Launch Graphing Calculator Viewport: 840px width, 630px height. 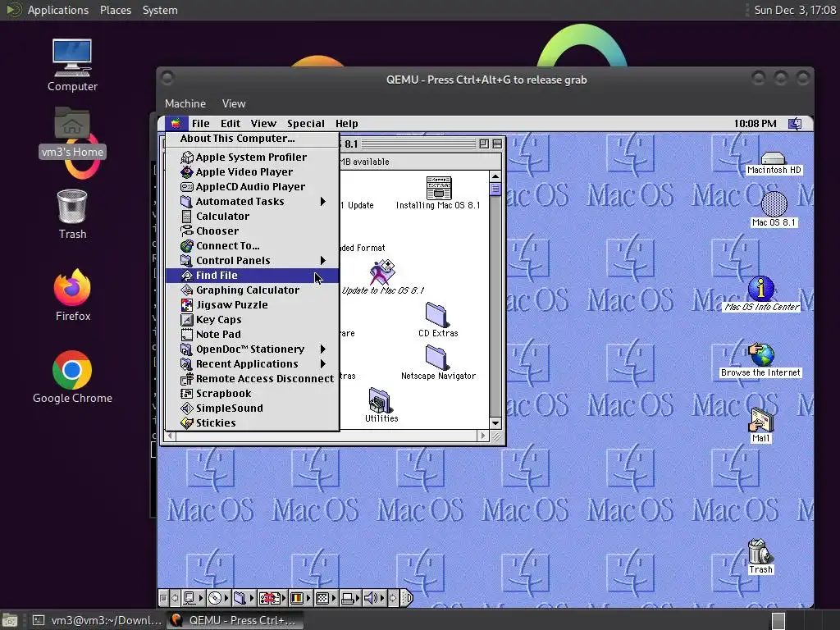(x=252, y=290)
